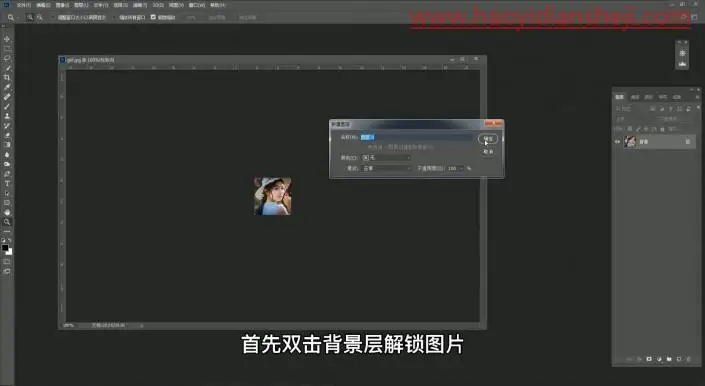This screenshot has width=705, height=386.
Task: Expand document status bar info arrow
Action: click(141, 325)
